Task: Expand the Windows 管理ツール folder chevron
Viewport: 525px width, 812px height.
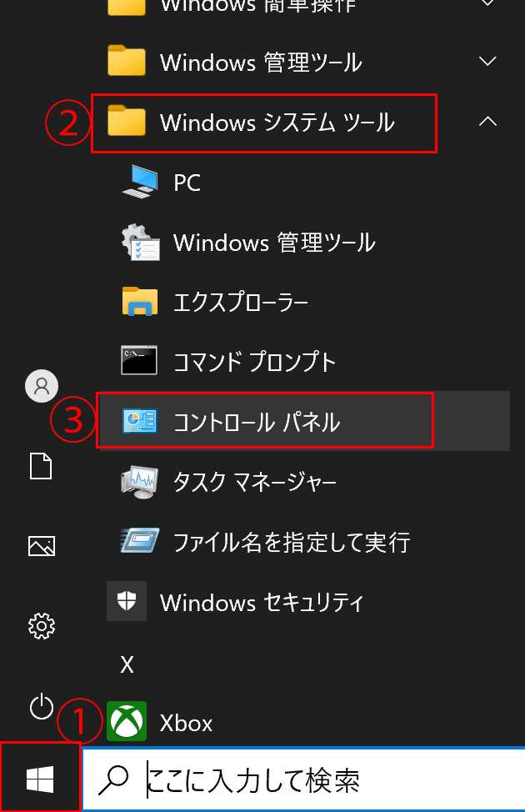Action: coord(487,61)
